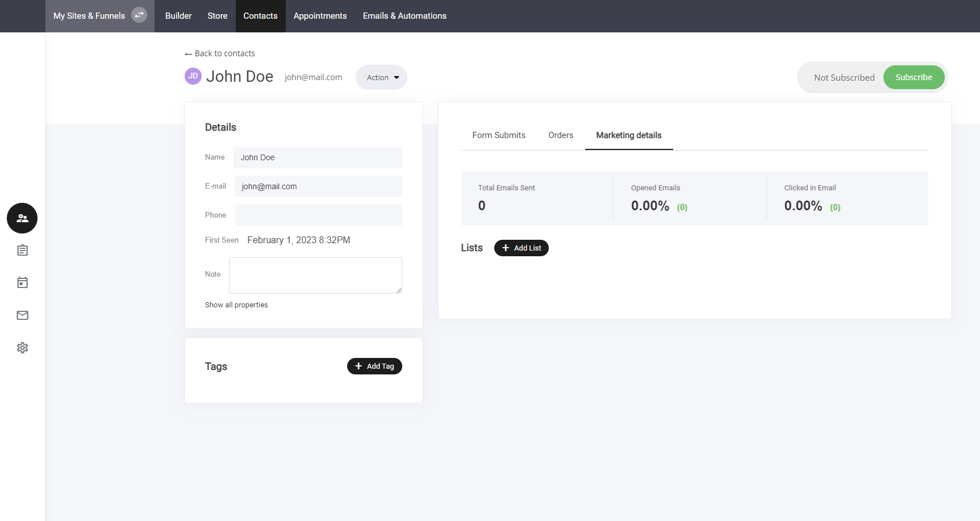This screenshot has height=521, width=980.
Task: Click Show all properties
Action: click(236, 305)
